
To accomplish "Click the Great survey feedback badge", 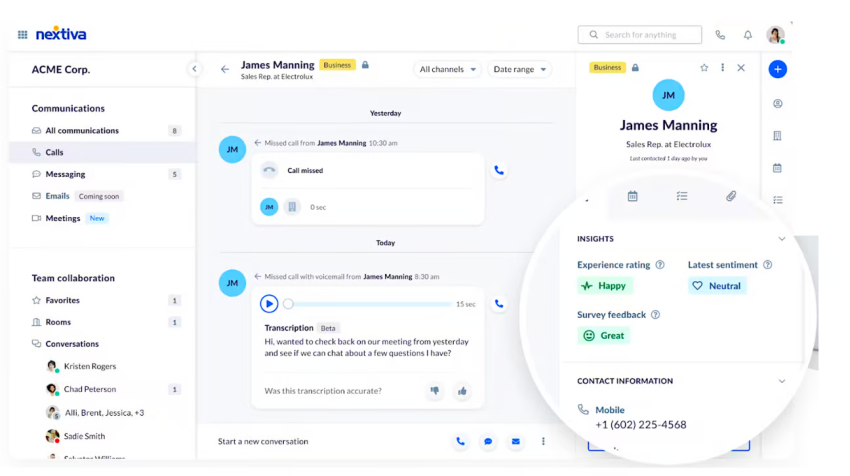I will pos(603,336).
